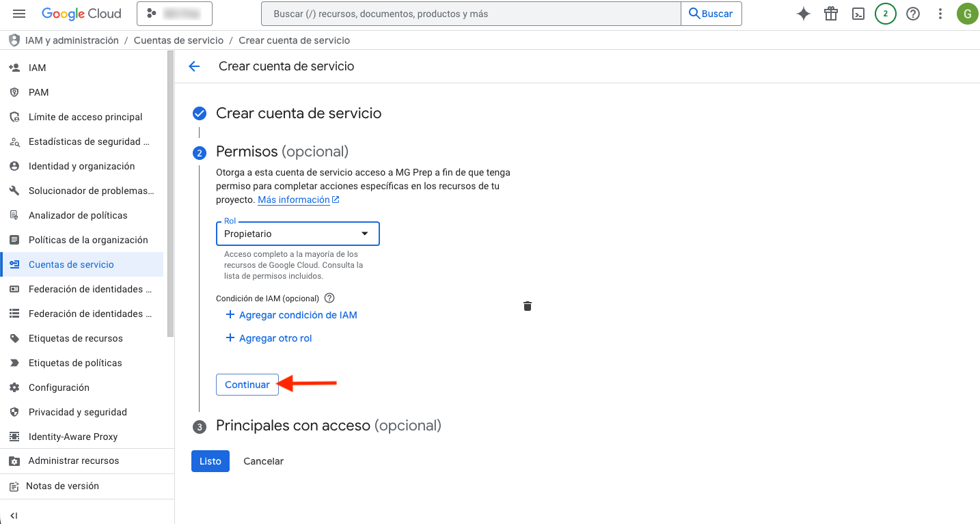Open the project selector dropdown
The width and height of the screenshot is (980, 524).
click(x=174, y=14)
